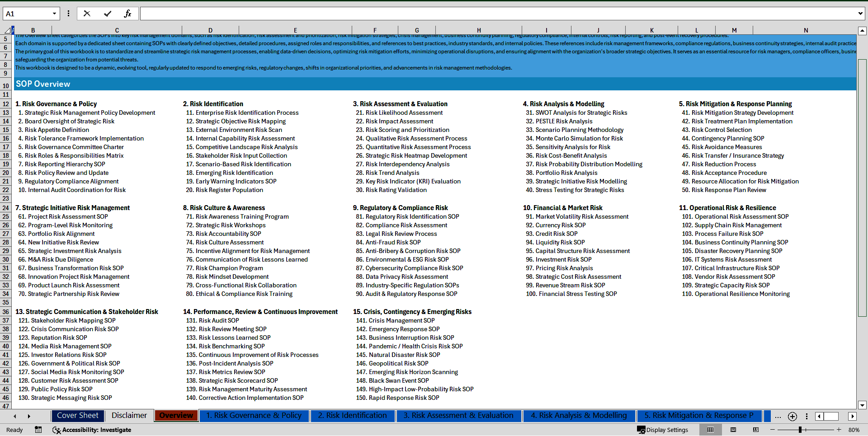Click the macro recording status bar icon
The height and width of the screenshot is (436, 868).
click(x=38, y=430)
